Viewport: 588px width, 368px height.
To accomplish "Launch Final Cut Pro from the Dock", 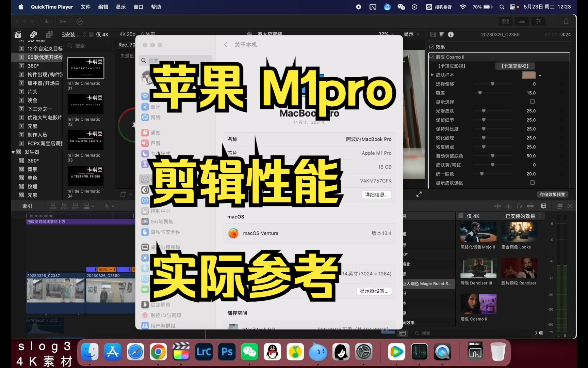I will click(181, 351).
